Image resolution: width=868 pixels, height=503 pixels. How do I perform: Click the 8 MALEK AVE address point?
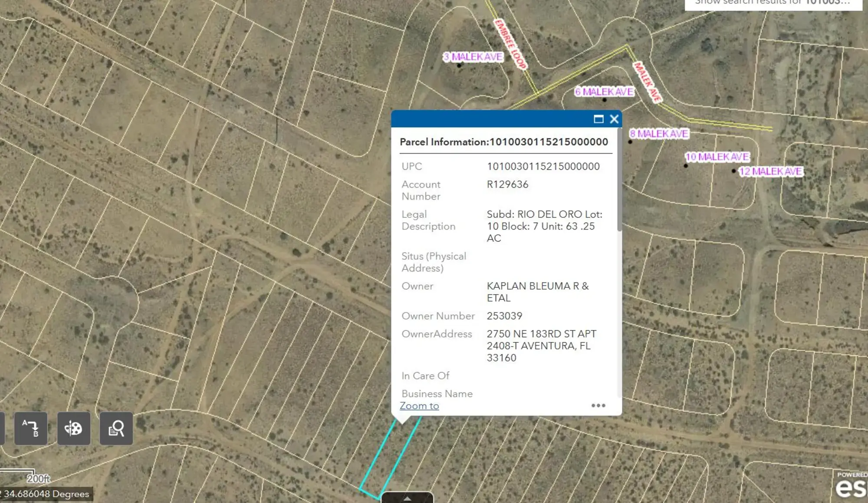click(x=630, y=142)
